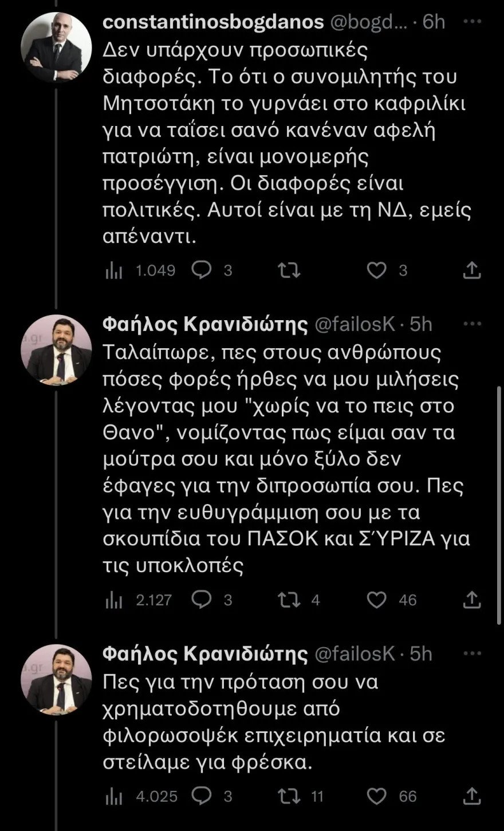Retweet the tweet with 11 retweets
Viewport: 504px width, 831px height.
pos(289,796)
